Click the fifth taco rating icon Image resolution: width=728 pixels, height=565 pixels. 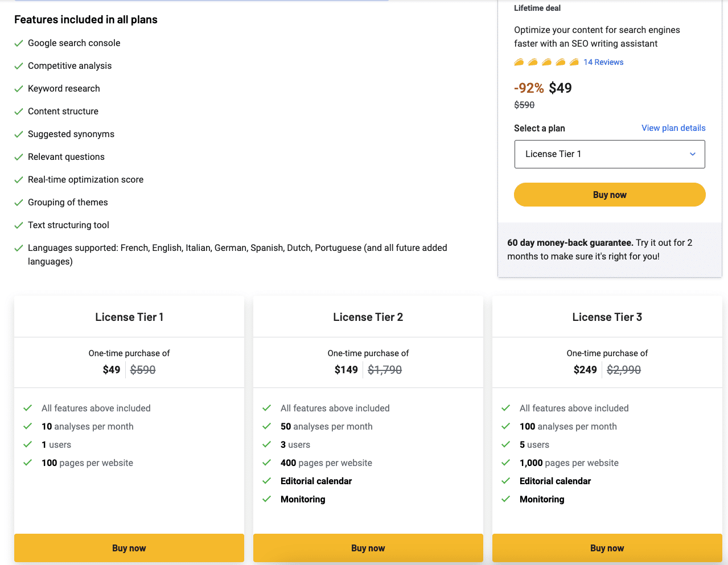574,62
